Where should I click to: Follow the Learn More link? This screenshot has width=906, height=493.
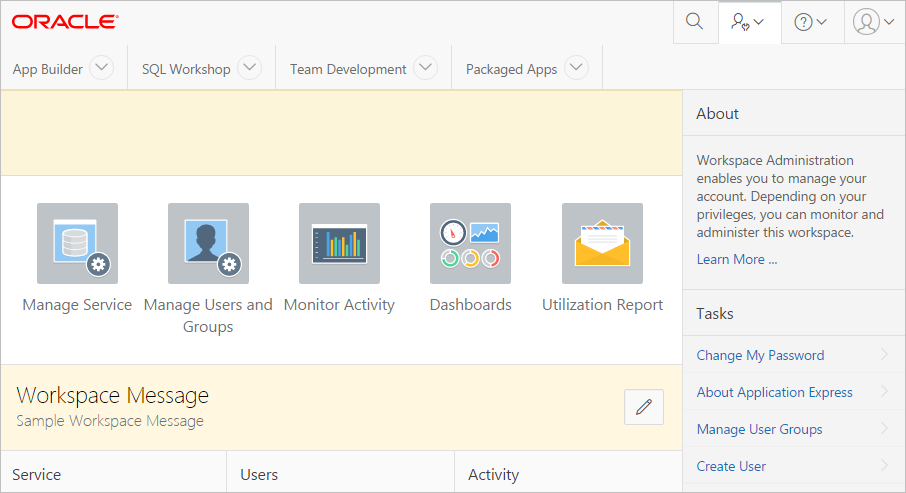(x=736, y=259)
